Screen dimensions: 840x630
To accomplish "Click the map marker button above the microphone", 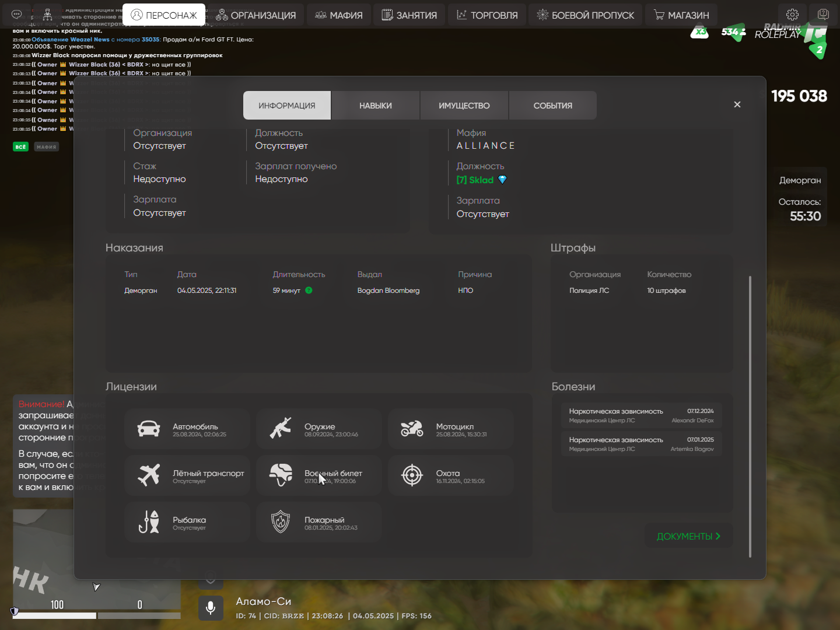I will [x=211, y=578].
